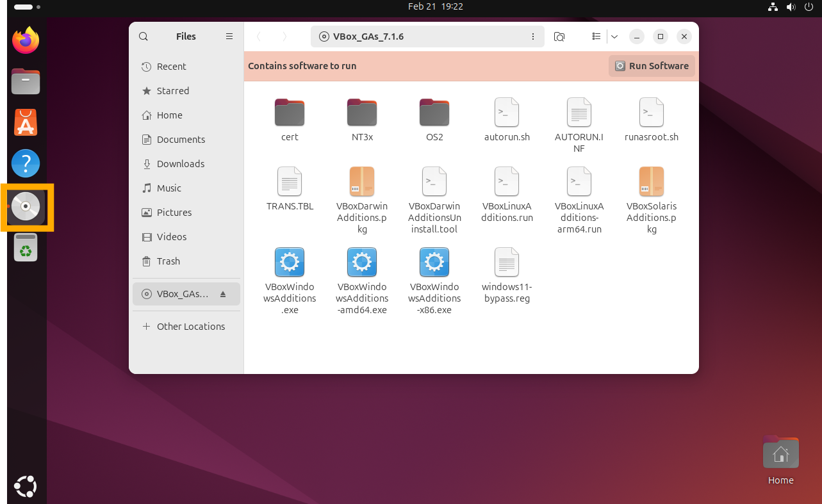822x504 pixels.
Task: Select the AUTORUN.INF file
Action: [579, 126]
